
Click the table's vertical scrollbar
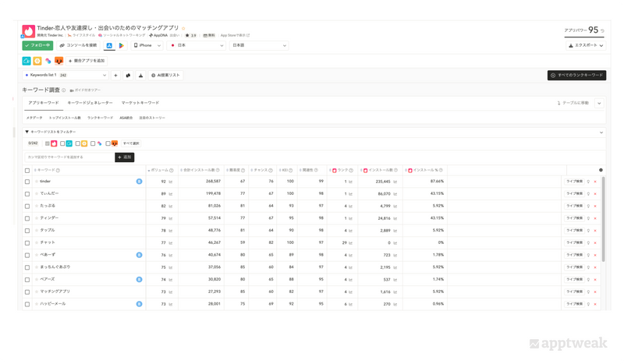click(x=603, y=220)
